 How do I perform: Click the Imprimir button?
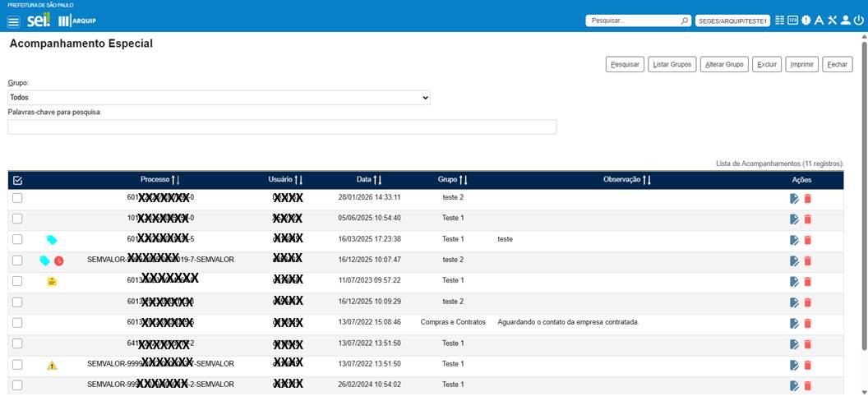(801, 64)
